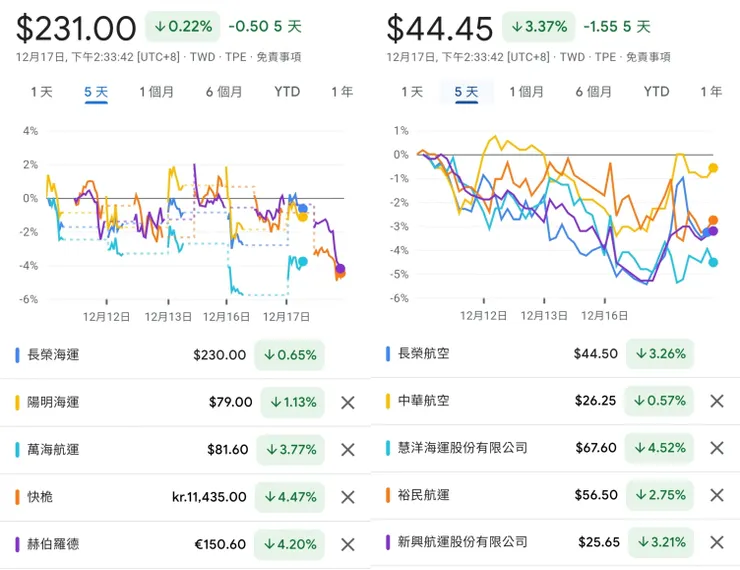740x570 pixels.
Task: Click the ↓3.77% badge for 萬海航運
Action: (x=290, y=450)
